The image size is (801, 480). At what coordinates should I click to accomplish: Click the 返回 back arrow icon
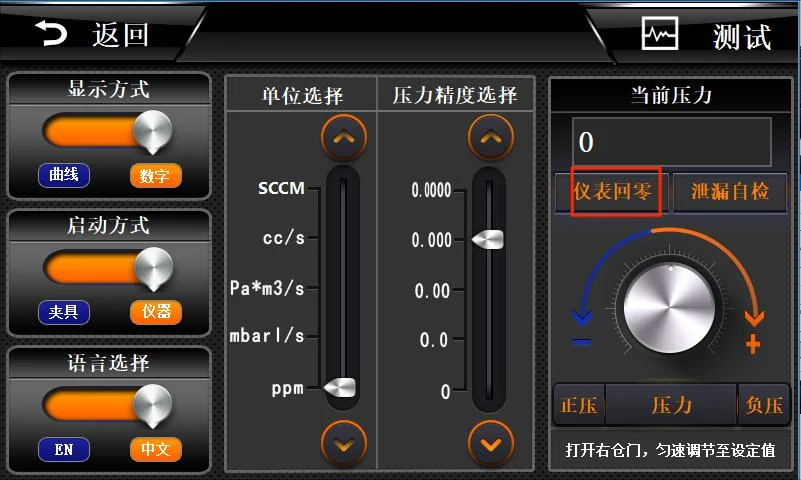(51, 34)
